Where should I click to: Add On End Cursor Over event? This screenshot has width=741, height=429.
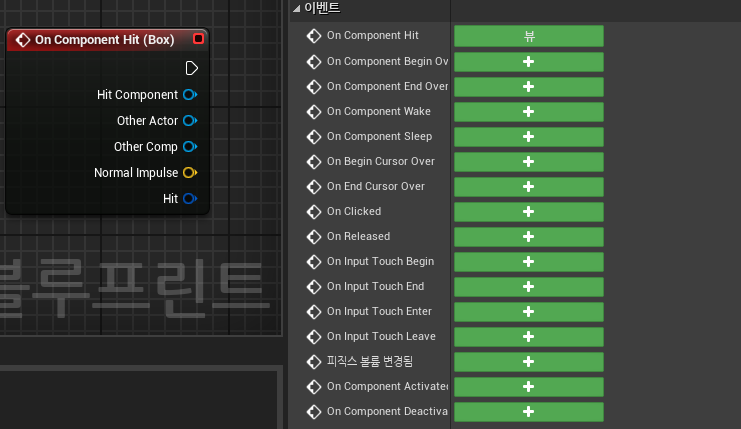click(x=529, y=187)
